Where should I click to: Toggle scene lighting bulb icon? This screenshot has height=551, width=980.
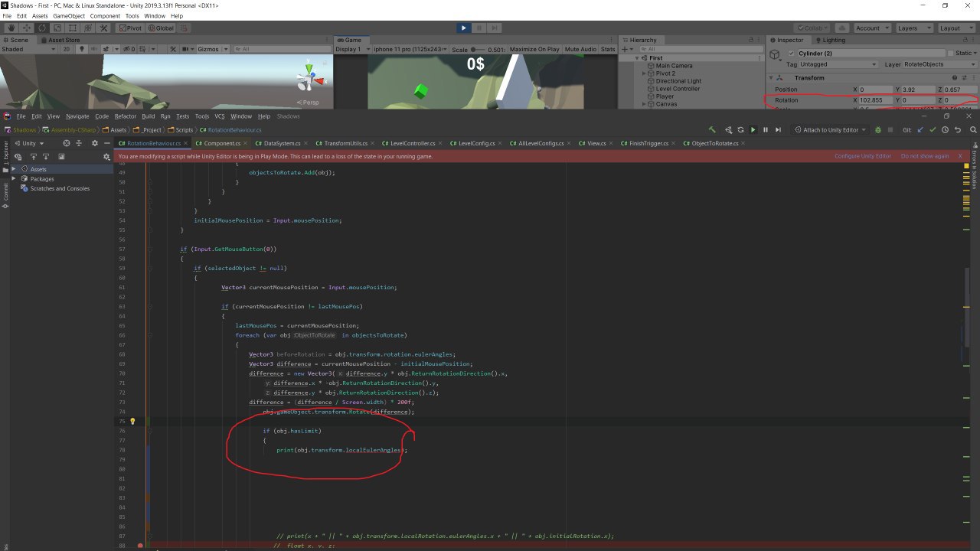(x=82, y=49)
